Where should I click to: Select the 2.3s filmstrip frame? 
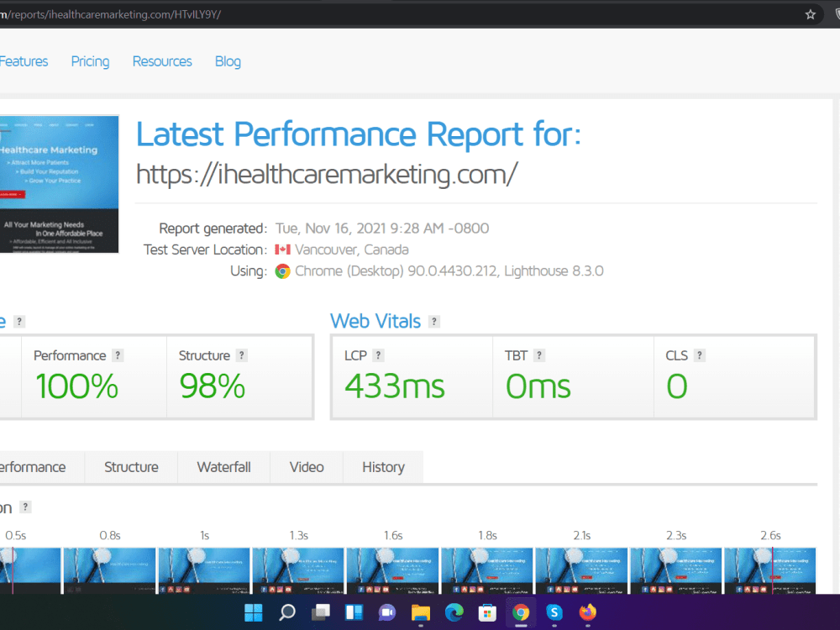click(675, 570)
